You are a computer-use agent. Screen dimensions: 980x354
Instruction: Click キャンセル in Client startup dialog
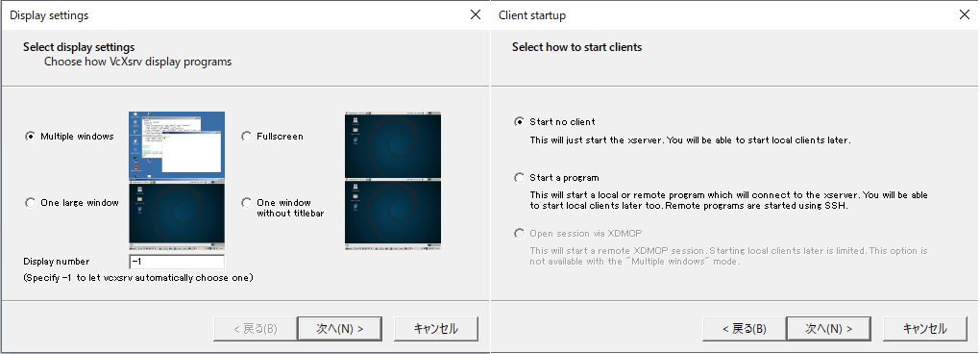click(x=925, y=328)
